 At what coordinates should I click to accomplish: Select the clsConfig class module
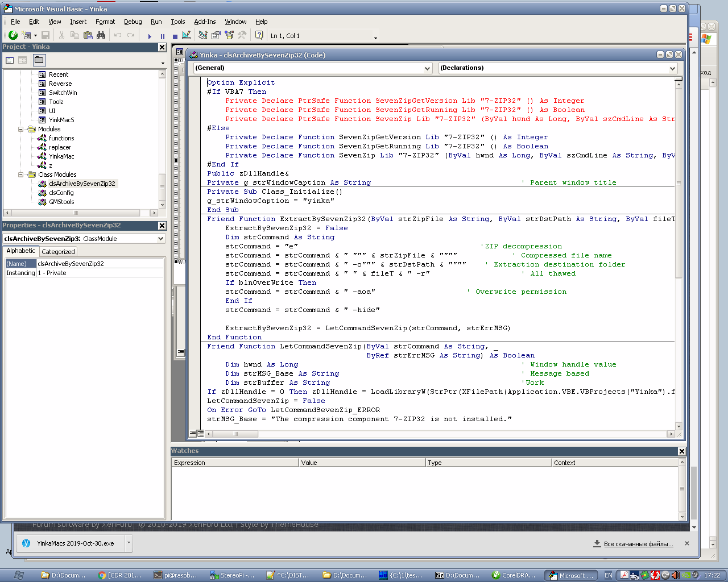pos(61,193)
